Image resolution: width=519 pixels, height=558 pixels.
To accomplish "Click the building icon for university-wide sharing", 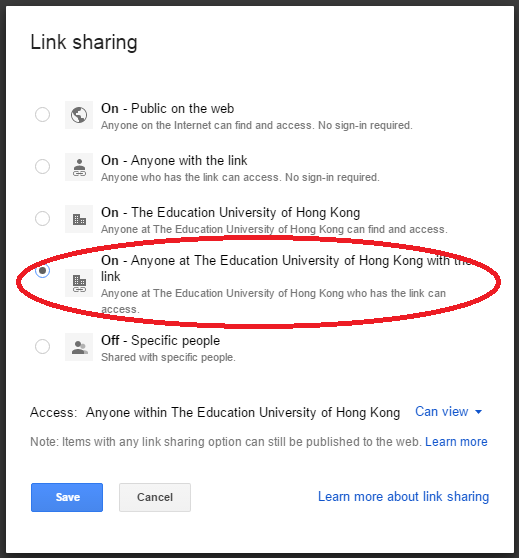I will pos(79,219).
